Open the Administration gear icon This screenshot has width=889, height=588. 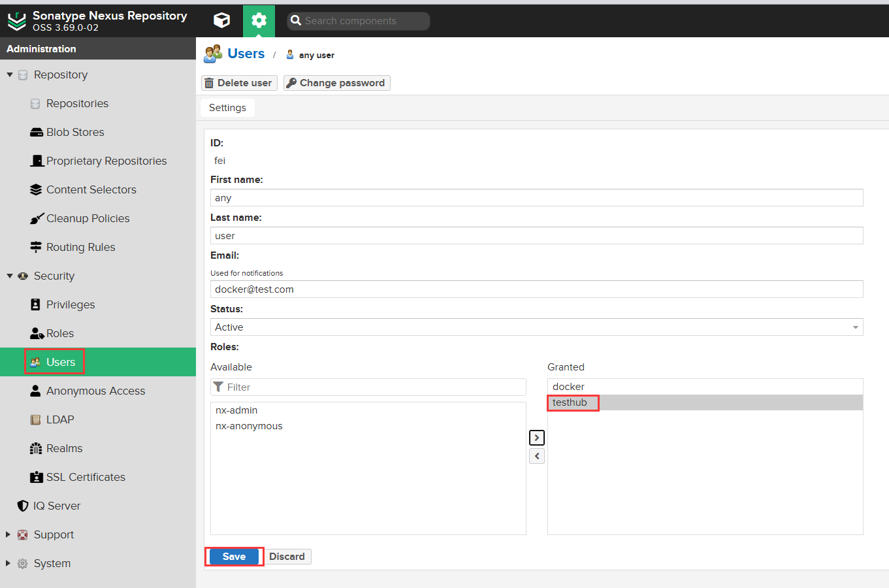259,21
